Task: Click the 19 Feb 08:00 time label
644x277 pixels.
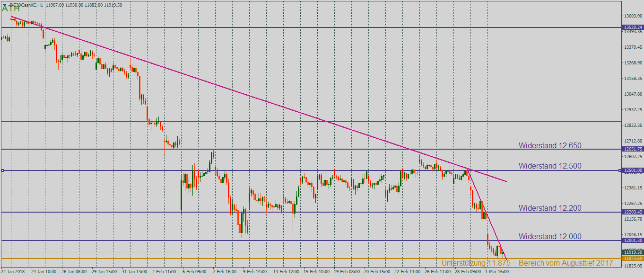Action: tap(347, 272)
